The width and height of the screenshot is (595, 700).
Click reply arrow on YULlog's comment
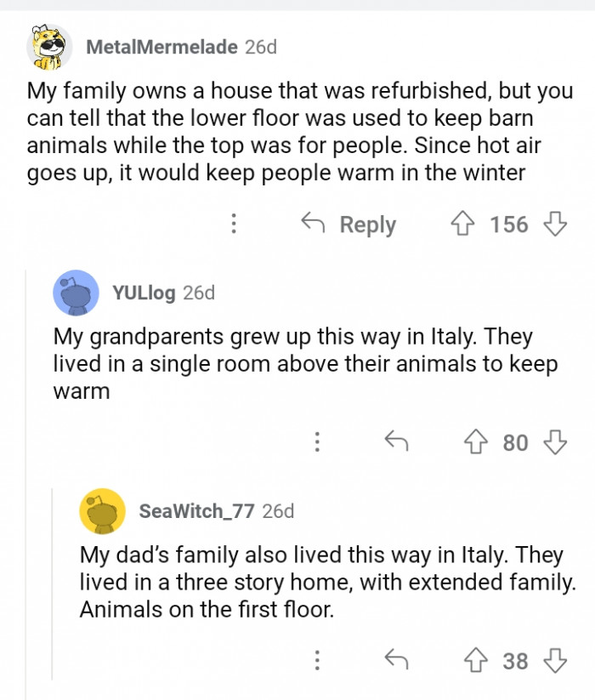click(x=397, y=442)
